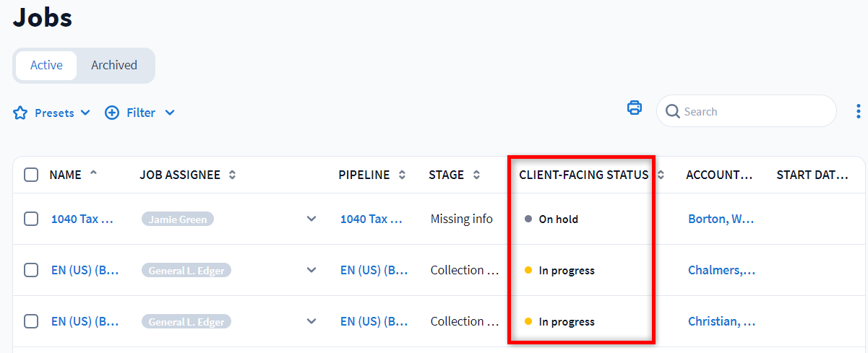
Task: Open the Borton account link
Action: [721, 219]
